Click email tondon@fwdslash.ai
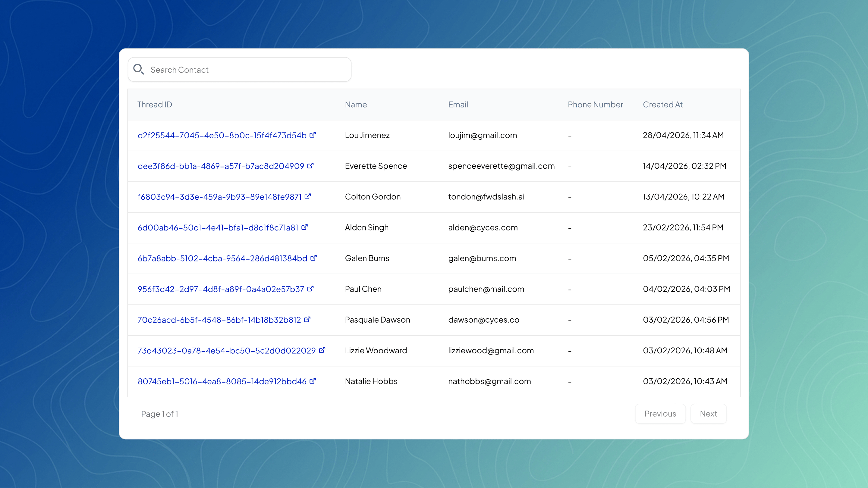The image size is (868, 488). [x=486, y=197]
